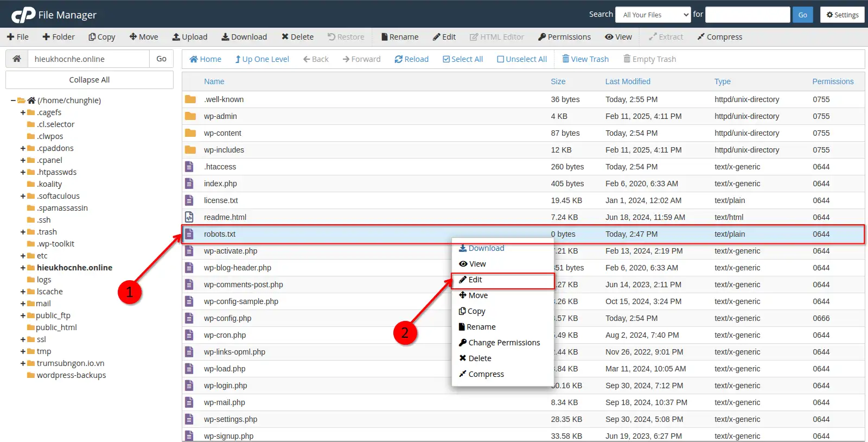Screen dimensions: 868x442
Task: Expand the public_ftp folder
Action: pyautogui.click(x=23, y=315)
